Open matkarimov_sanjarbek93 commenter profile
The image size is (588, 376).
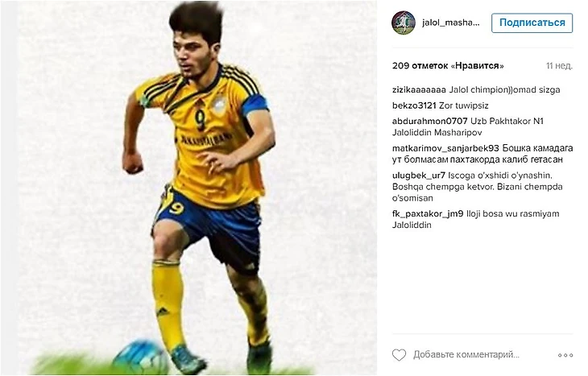445,148
